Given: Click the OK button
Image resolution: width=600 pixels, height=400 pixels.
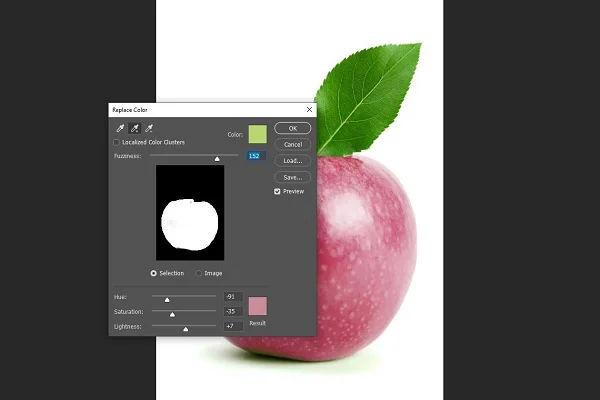Looking at the screenshot, I should point(292,128).
